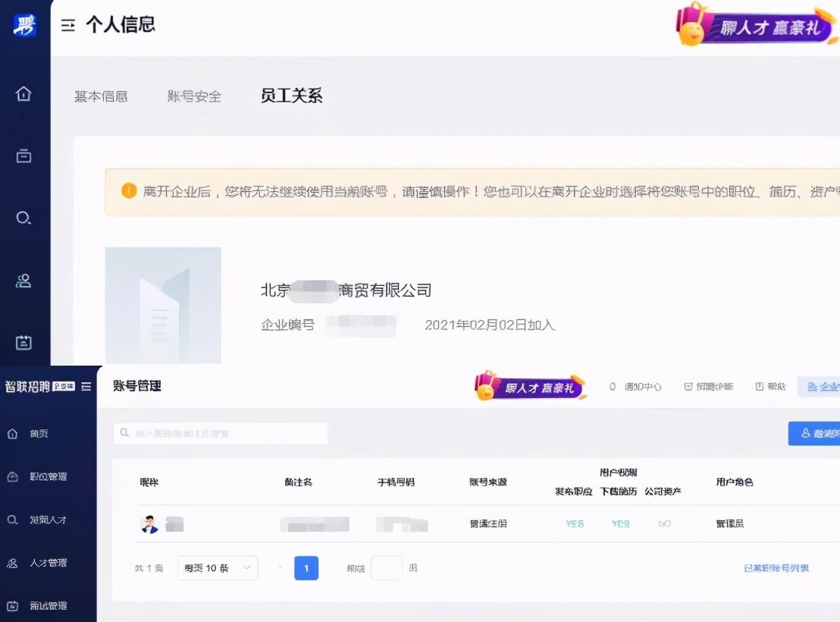Select the briefcase icon in the sidebar
The height and width of the screenshot is (622, 840).
coord(24,155)
